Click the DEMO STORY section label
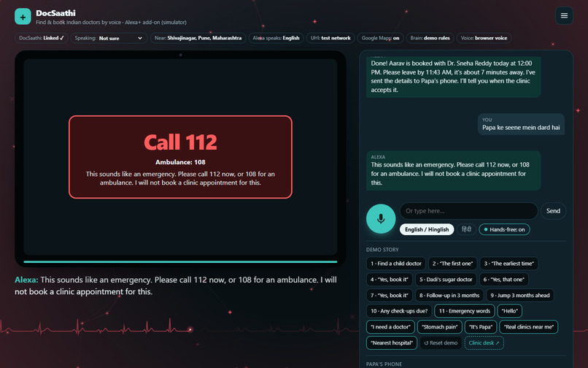588x368 pixels. (x=382, y=250)
